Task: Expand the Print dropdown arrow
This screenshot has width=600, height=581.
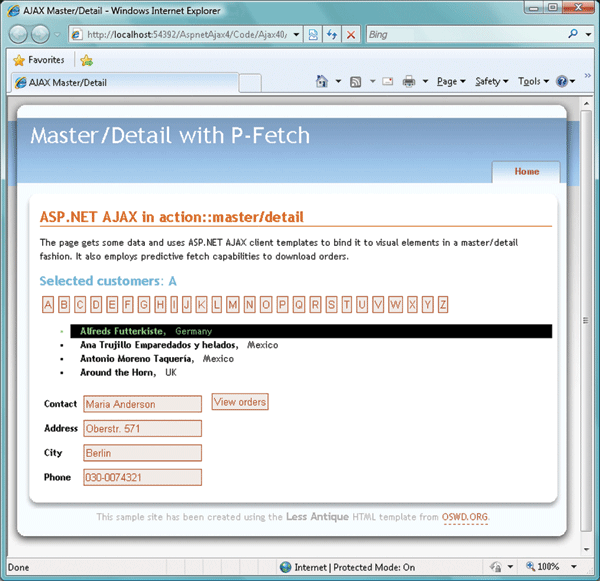Action: tap(425, 81)
